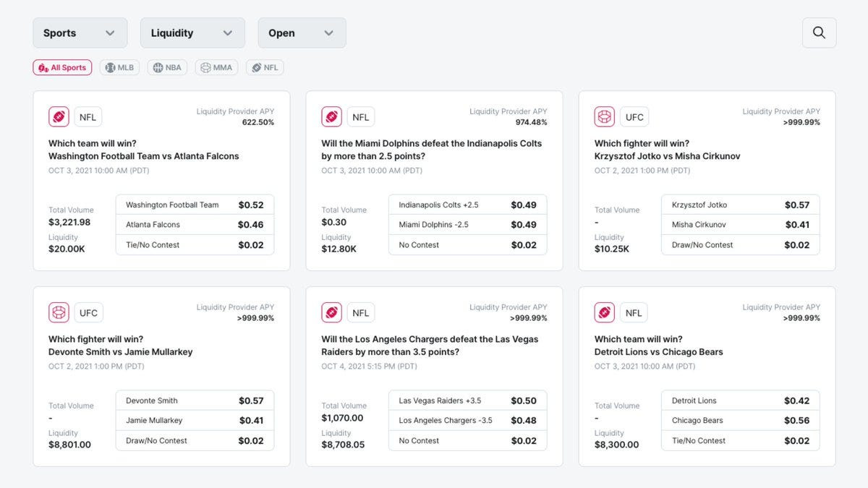Open Detroit Lions vs Chicago Bears market
Viewport: 868px width, 488px height.
658,346
